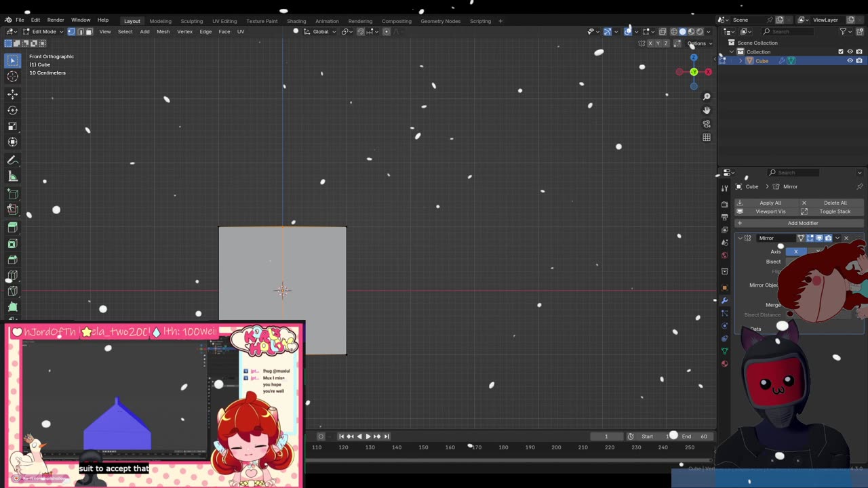868x488 pixels.
Task: Open the World properties tab
Action: [724, 256]
